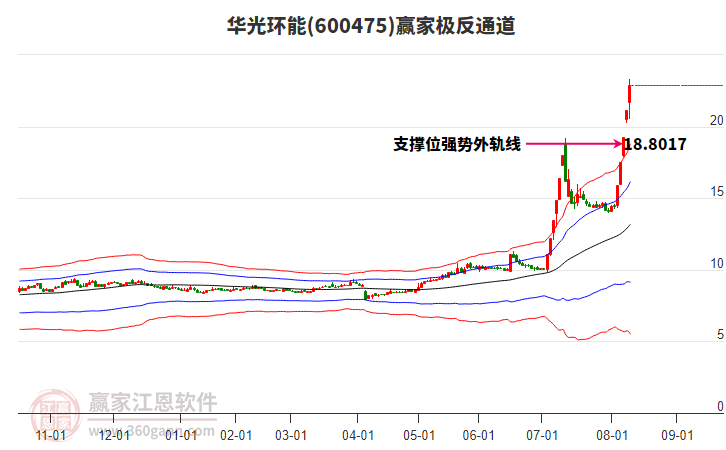The height and width of the screenshot is (450, 726).
Task: Click the green dashed price level line
Action: click(677, 86)
